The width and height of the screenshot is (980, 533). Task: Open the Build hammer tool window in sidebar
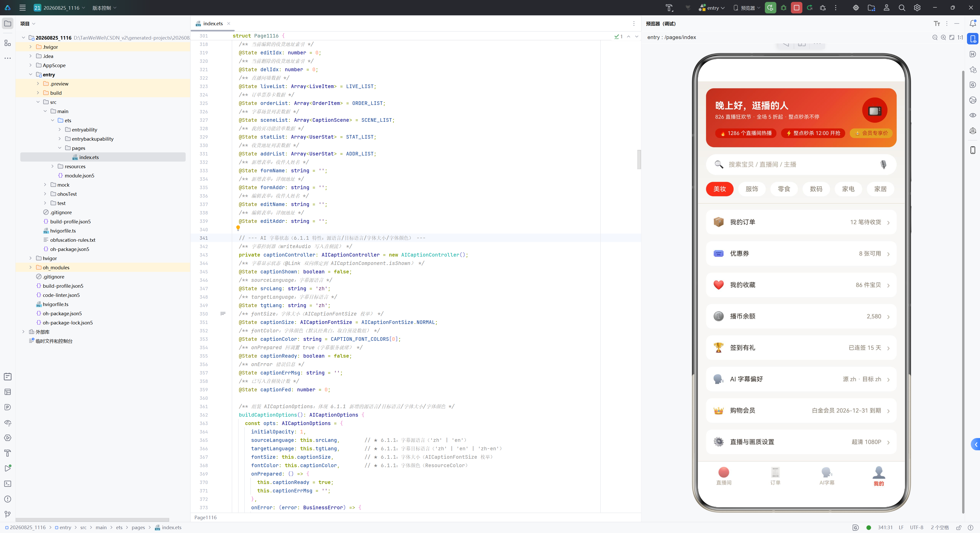click(x=8, y=453)
